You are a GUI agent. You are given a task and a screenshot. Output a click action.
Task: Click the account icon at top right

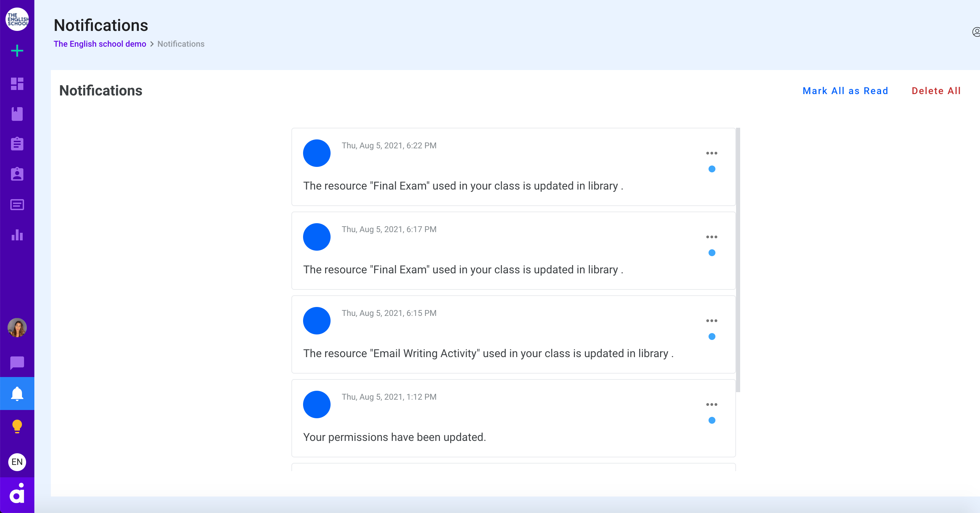pos(976,32)
